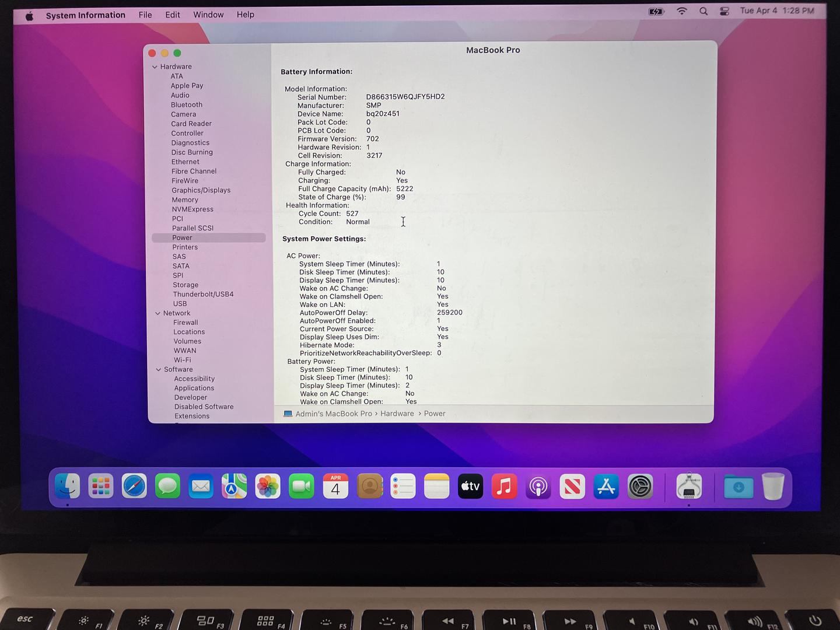840x630 pixels.
Task: Open the Edit menu
Action: click(x=173, y=15)
